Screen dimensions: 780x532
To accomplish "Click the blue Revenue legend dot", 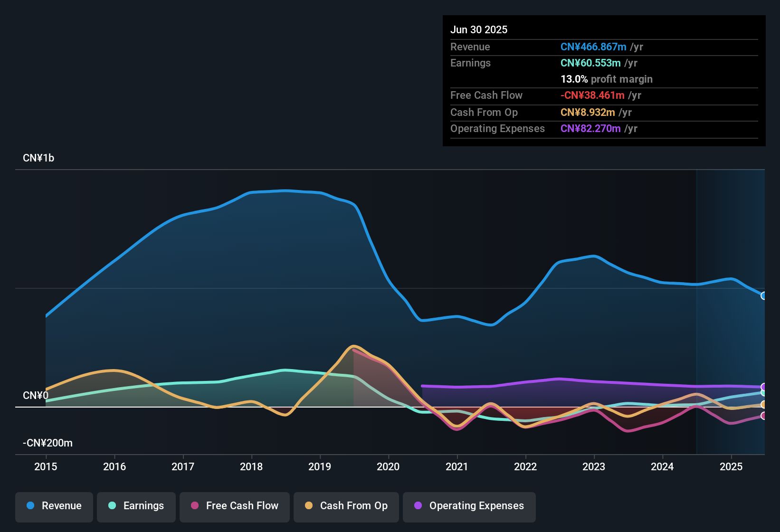I will click(30, 506).
